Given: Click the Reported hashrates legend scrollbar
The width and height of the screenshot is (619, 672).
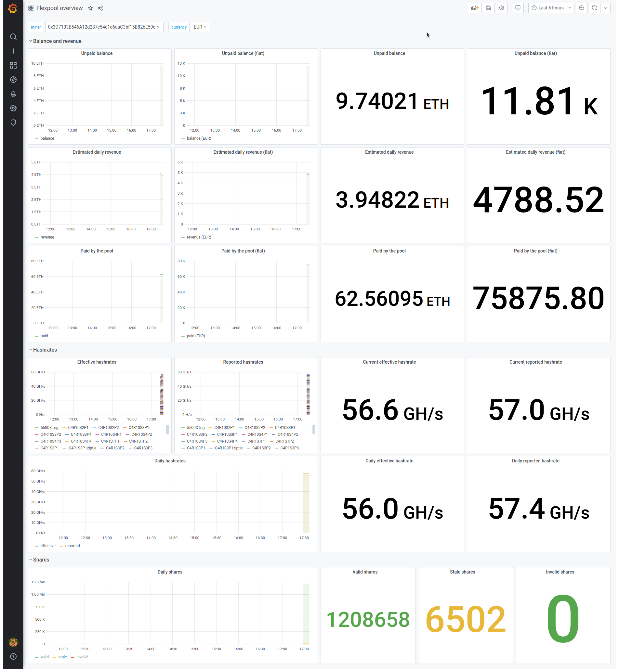Looking at the screenshot, I should 314,430.
